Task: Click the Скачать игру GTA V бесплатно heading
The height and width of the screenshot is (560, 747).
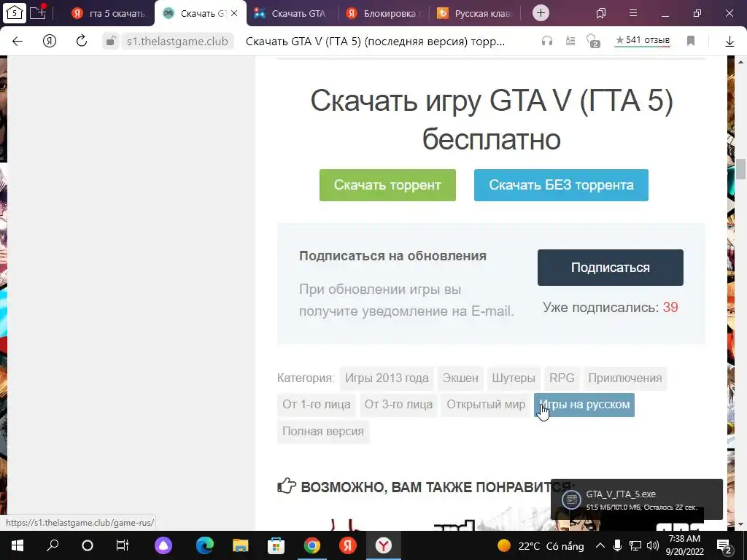Action: point(491,119)
